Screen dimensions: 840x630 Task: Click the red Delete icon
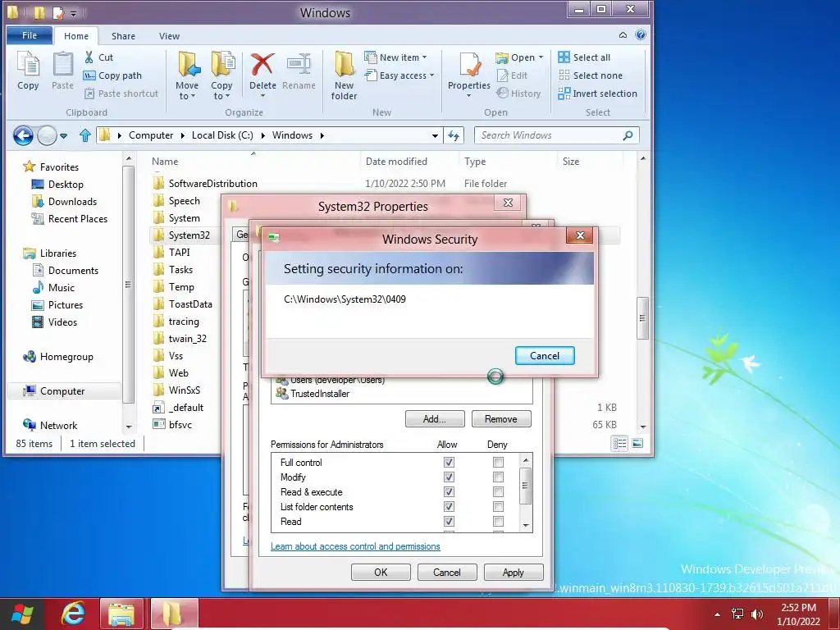pos(262,66)
